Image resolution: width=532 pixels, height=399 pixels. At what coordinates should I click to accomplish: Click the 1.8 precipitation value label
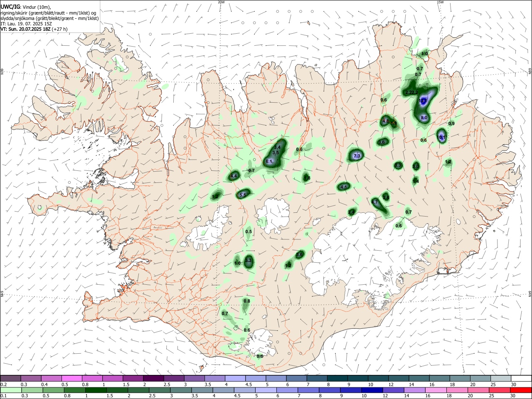(307, 178)
